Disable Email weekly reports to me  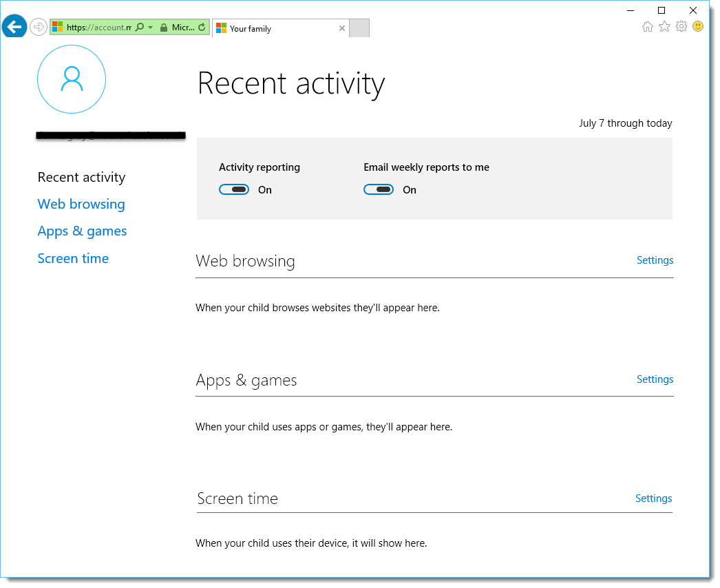pyautogui.click(x=379, y=189)
